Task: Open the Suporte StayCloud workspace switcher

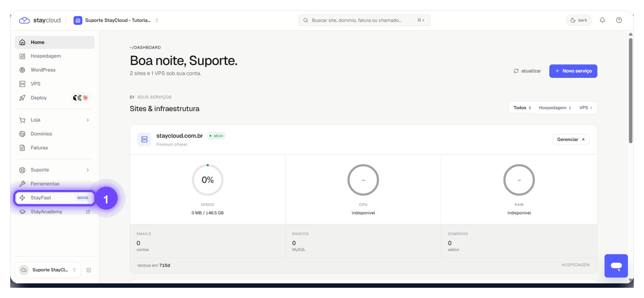Action: [x=116, y=20]
